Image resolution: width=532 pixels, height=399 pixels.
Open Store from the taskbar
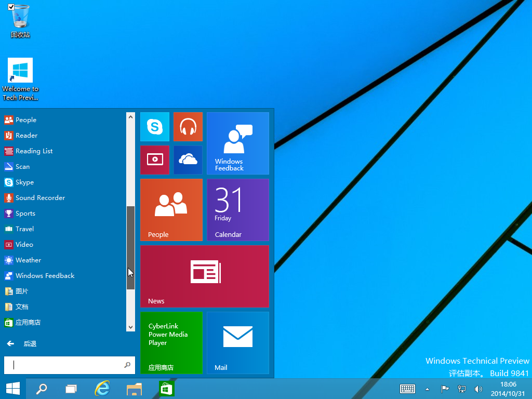click(166, 389)
